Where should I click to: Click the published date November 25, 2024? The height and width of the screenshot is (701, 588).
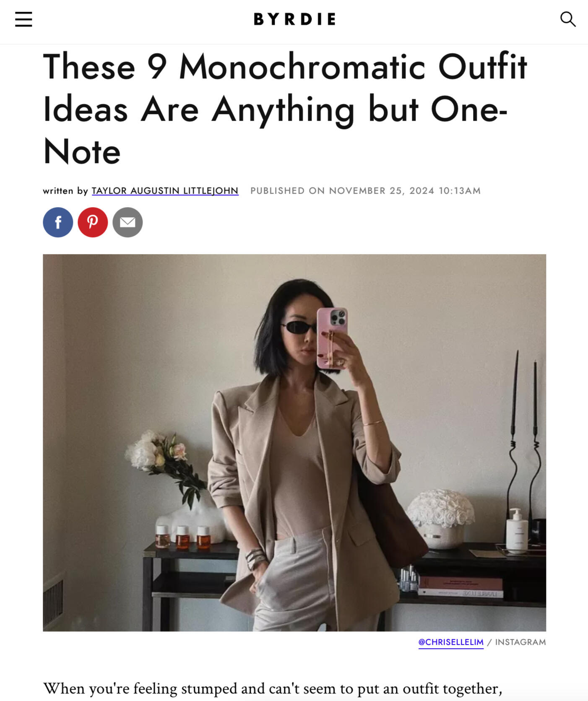pyautogui.click(x=365, y=191)
